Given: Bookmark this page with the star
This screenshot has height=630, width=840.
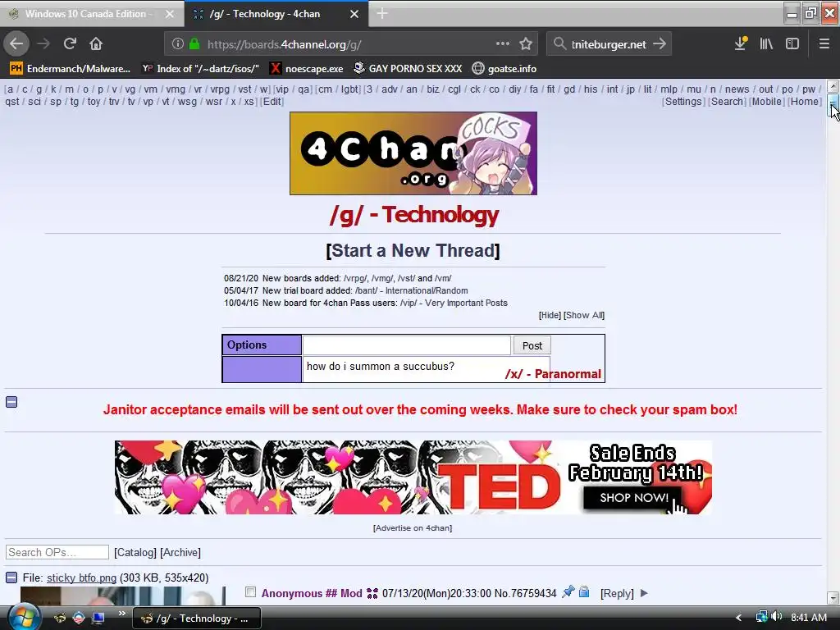Looking at the screenshot, I should (526, 44).
